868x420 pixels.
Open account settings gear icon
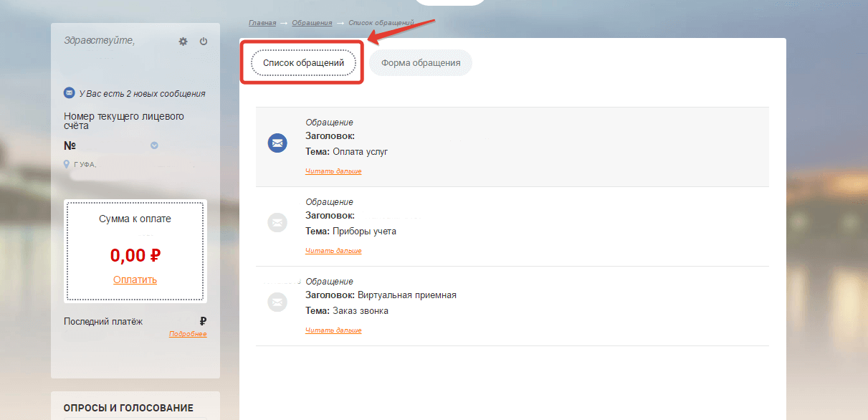[183, 42]
